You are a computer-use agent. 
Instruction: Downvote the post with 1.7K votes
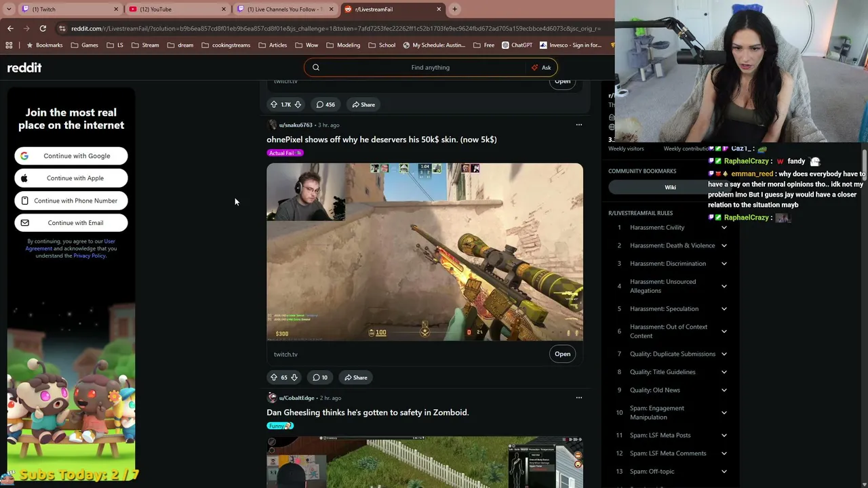pos(298,104)
